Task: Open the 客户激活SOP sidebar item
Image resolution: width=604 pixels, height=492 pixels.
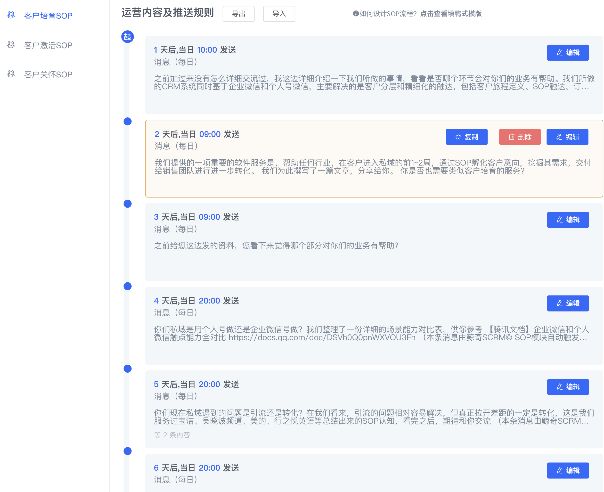Action: (x=48, y=45)
